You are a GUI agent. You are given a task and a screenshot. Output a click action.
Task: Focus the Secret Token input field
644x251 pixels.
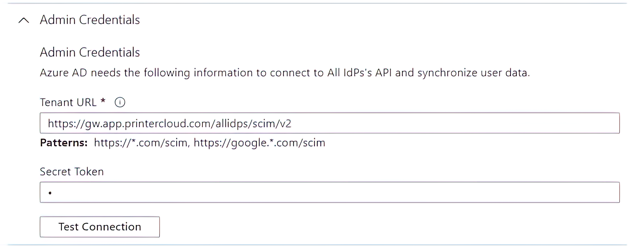click(329, 192)
